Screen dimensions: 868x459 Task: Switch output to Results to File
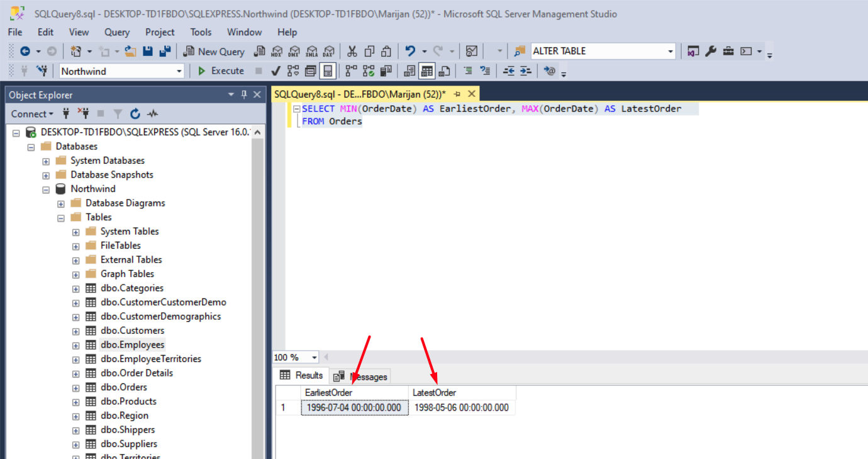tap(445, 71)
